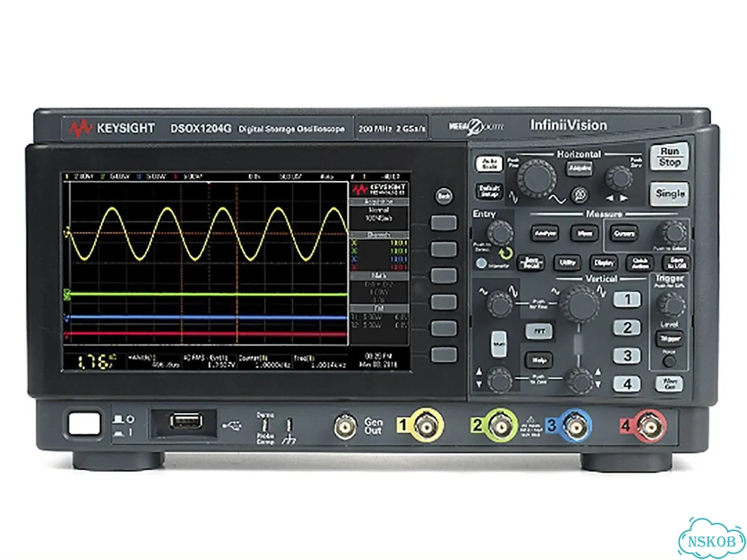This screenshot has height=560, width=747.
Task: Open the Display key
Action: [603, 263]
